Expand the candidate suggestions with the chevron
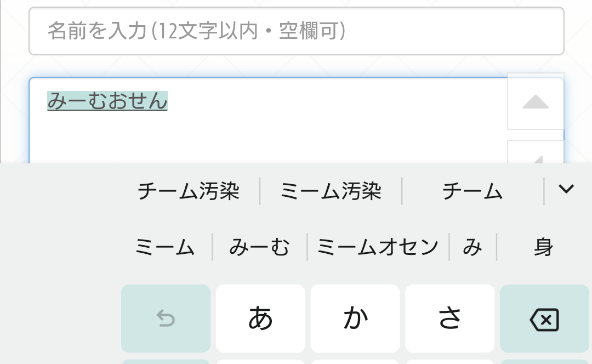Screen dimensions: 592x364 [x=566, y=189]
